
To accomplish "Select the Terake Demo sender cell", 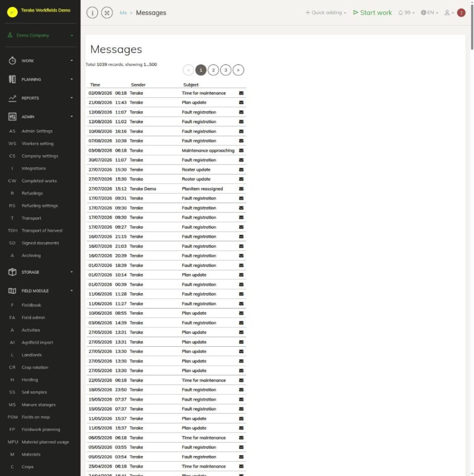I will click(x=143, y=189).
